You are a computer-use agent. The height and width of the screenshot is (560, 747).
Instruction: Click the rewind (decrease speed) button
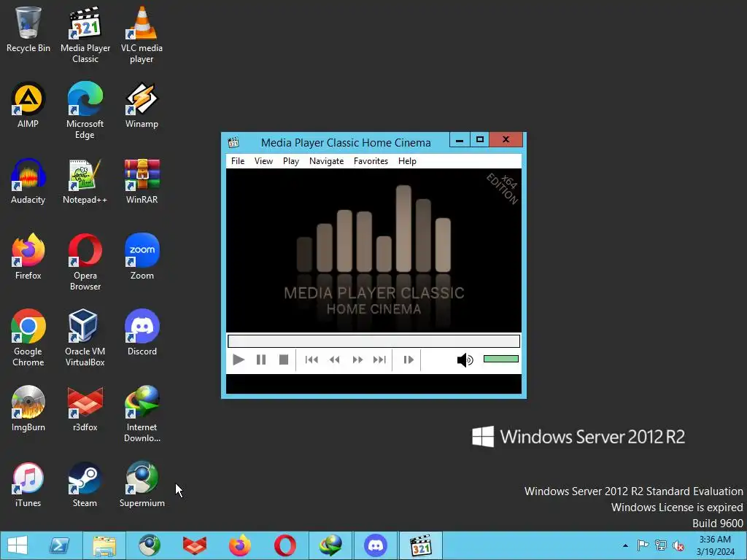click(334, 359)
